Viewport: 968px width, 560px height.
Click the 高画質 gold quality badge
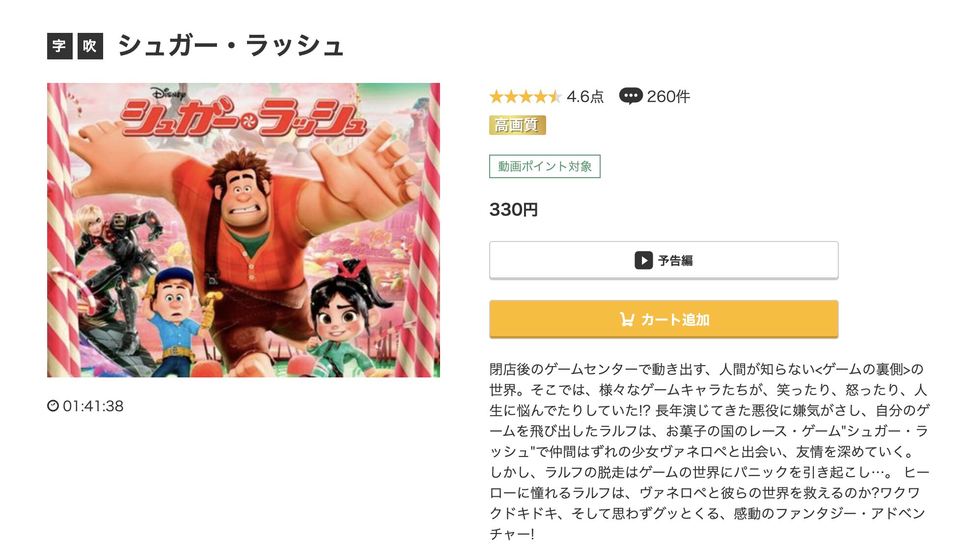pyautogui.click(x=517, y=125)
